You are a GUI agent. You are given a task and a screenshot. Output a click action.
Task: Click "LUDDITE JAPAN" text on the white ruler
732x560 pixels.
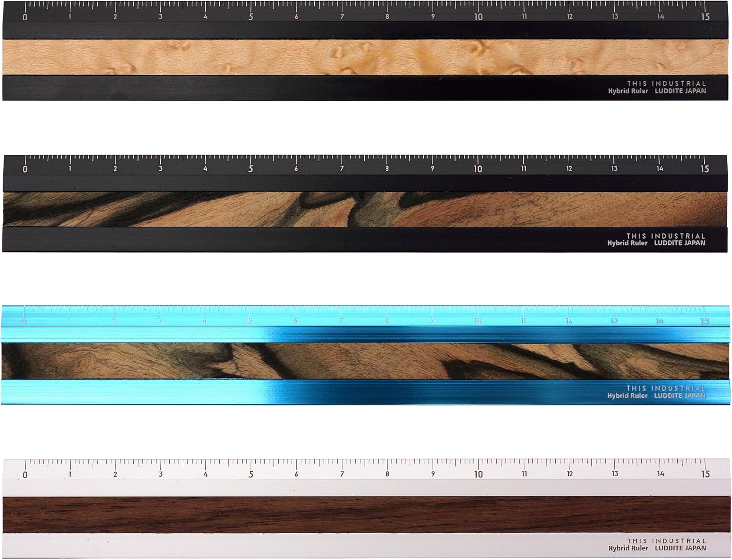point(680,548)
